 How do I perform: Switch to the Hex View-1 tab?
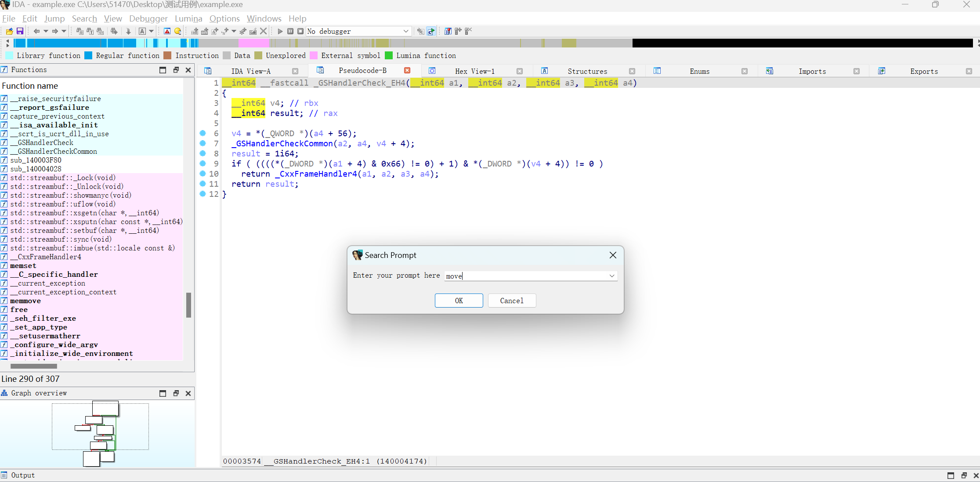coord(475,71)
